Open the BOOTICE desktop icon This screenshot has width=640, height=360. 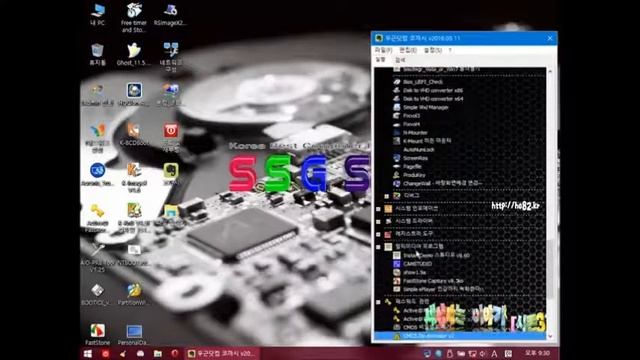pos(97,295)
